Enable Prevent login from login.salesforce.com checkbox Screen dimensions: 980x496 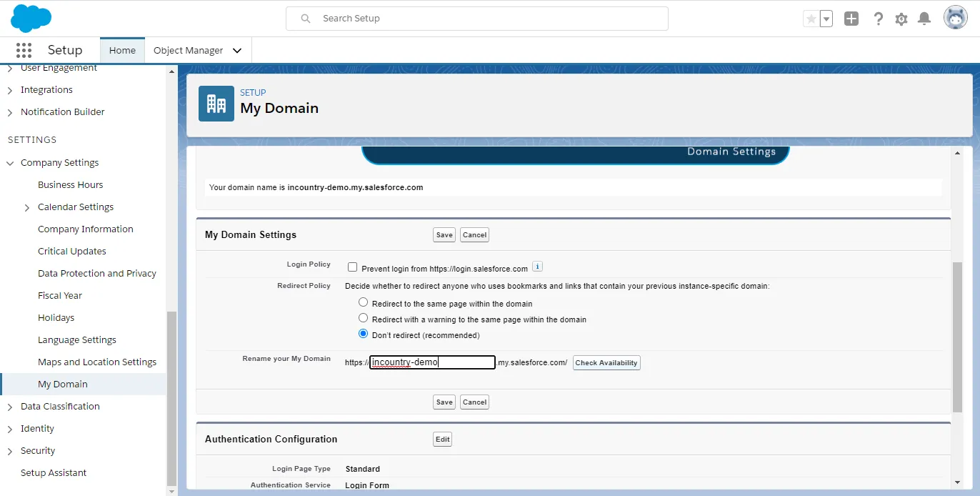pos(352,267)
